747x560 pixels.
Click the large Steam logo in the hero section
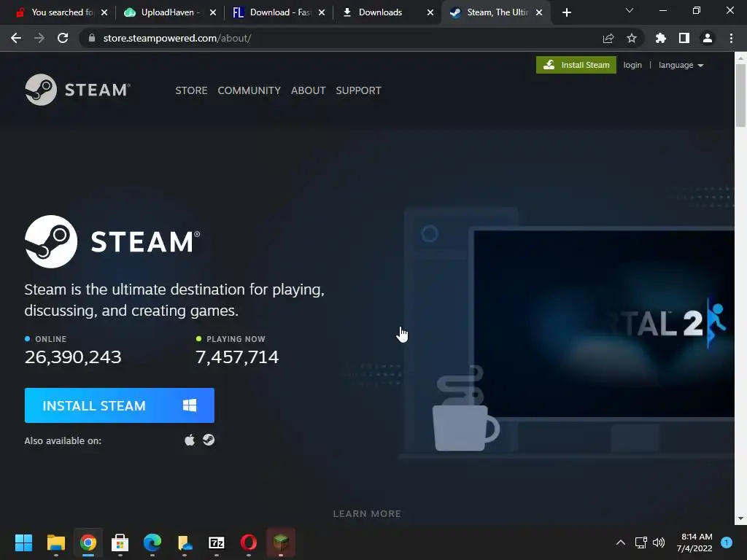point(112,241)
